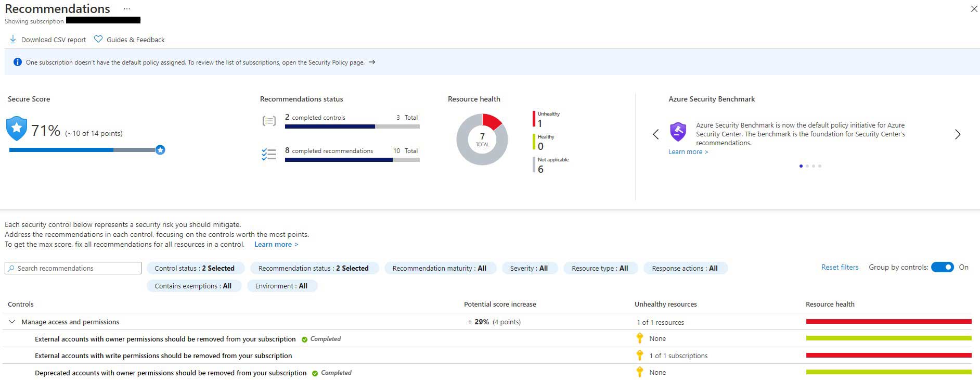Click the info icon in the subscription banner
The height and width of the screenshot is (380, 980).
tap(17, 62)
